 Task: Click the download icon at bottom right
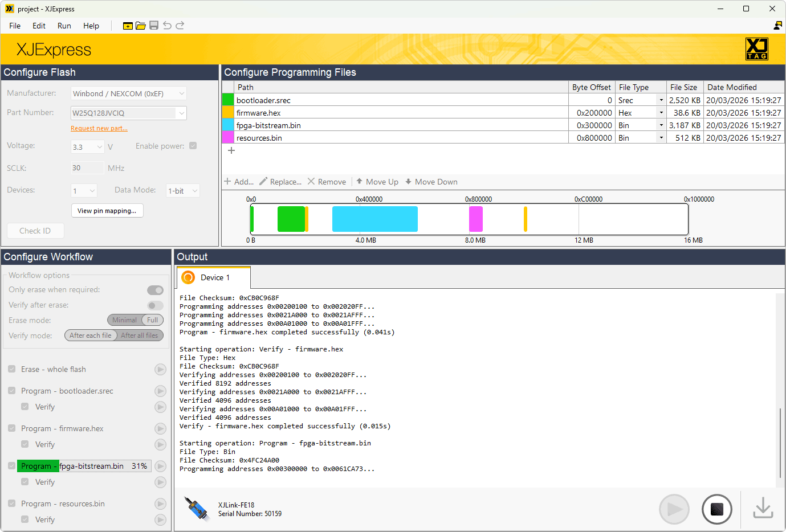coord(763,509)
